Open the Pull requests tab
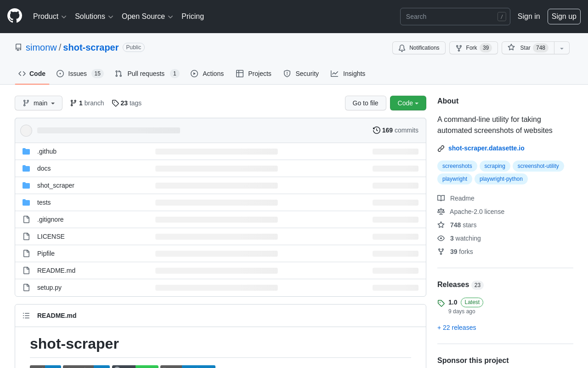The height and width of the screenshot is (368, 588). coord(147,74)
